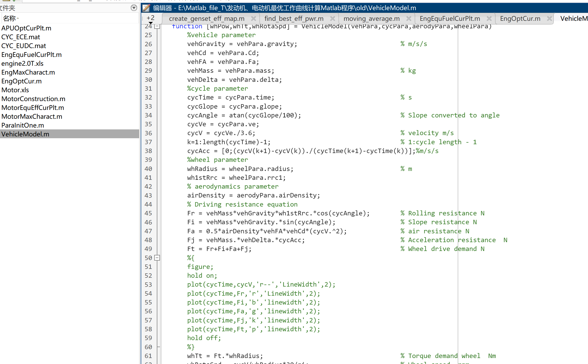Show the +2 hidden editor tabs
Viewport: 588px width, 364px height.
point(151,19)
